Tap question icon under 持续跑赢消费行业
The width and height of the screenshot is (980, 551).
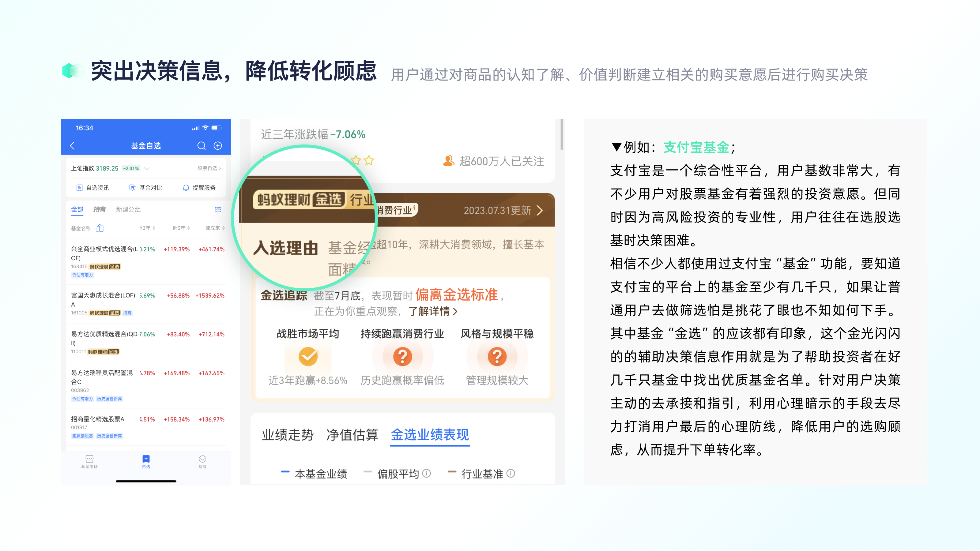tap(402, 356)
